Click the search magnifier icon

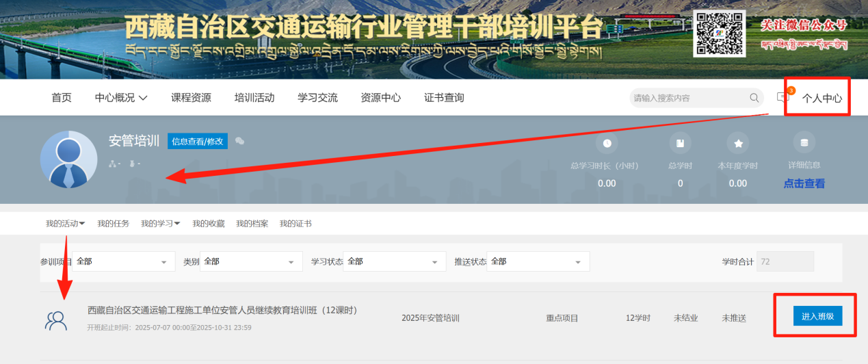coord(754,98)
